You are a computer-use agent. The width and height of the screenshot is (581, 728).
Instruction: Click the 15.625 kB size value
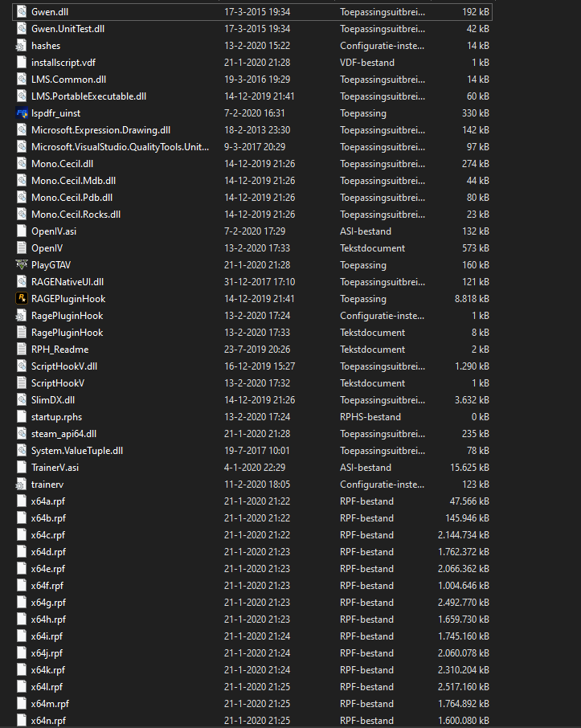[469, 468]
